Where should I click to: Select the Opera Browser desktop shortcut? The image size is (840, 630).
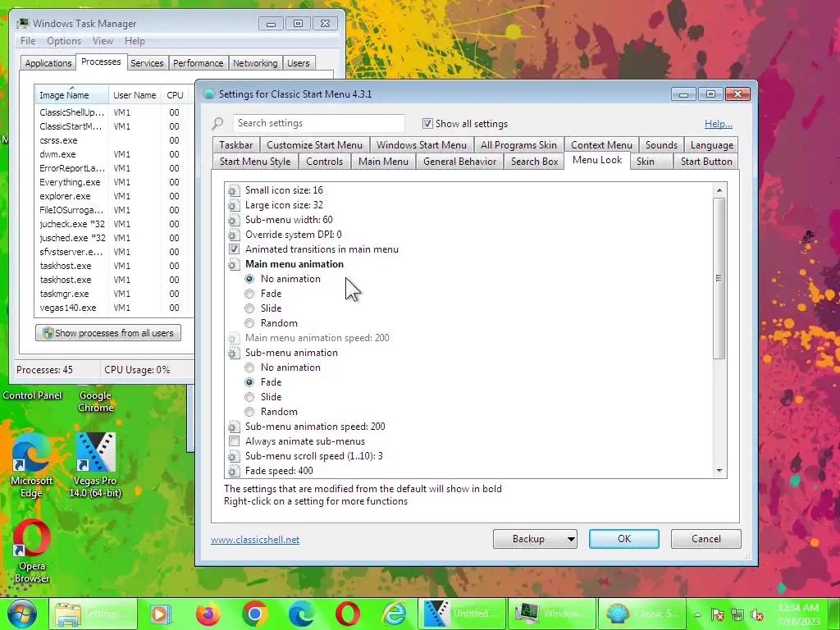(x=32, y=550)
